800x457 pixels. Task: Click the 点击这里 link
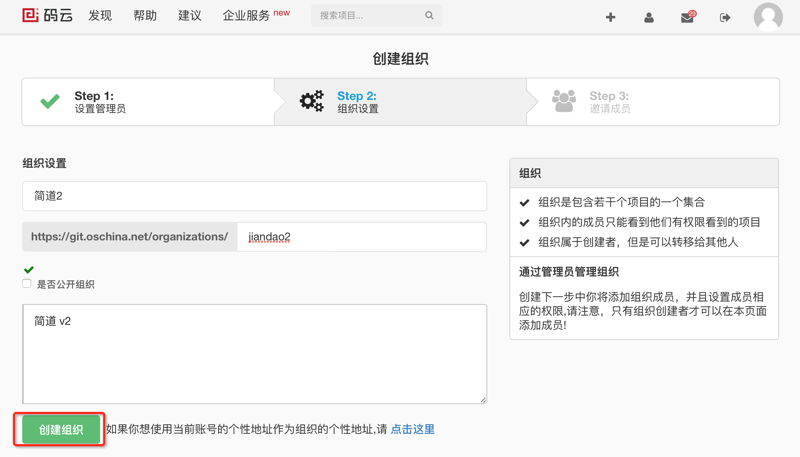click(x=412, y=429)
